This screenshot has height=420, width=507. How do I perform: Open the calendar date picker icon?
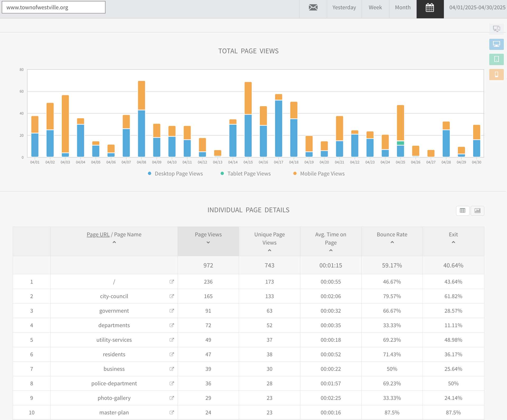[430, 8]
